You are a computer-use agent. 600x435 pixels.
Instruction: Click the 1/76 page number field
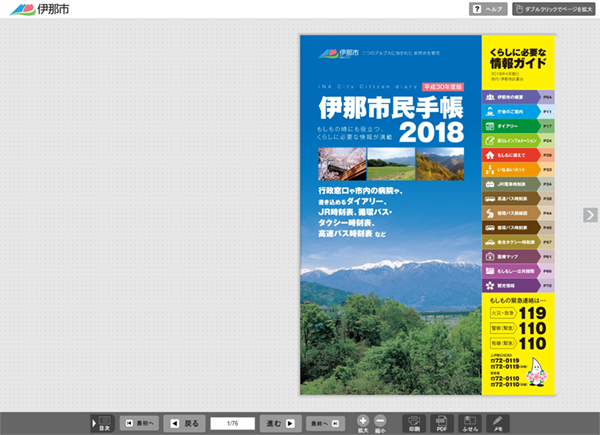pyautogui.click(x=233, y=424)
